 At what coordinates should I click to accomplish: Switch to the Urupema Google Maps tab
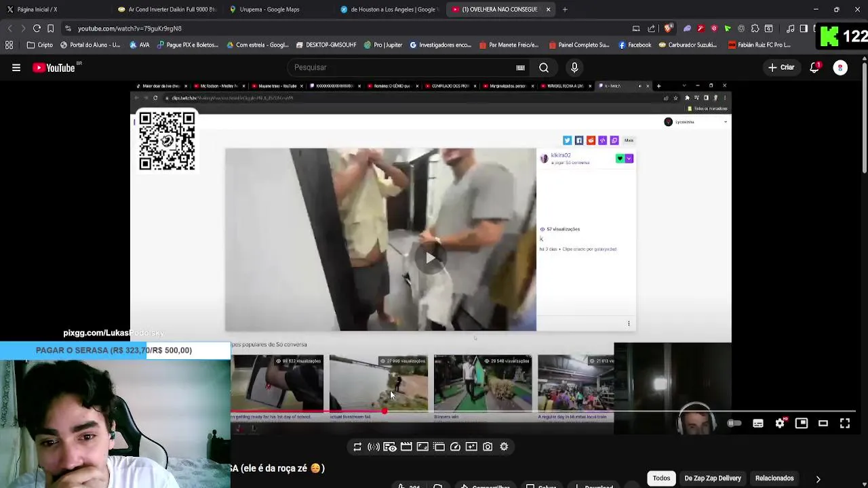coord(277,9)
